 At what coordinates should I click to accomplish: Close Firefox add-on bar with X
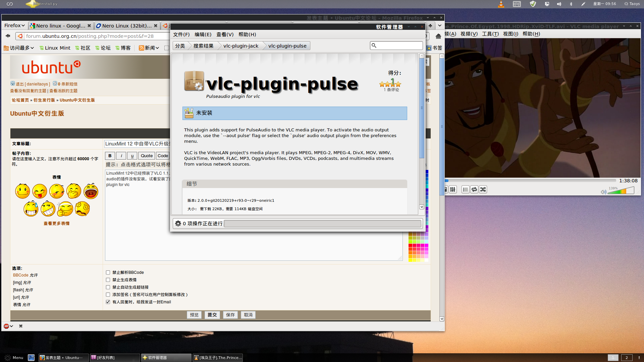21,326
